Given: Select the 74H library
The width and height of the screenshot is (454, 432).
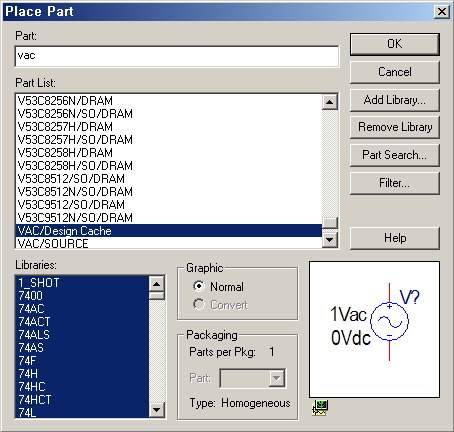Looking at the screenshot, I should (82, 374).
